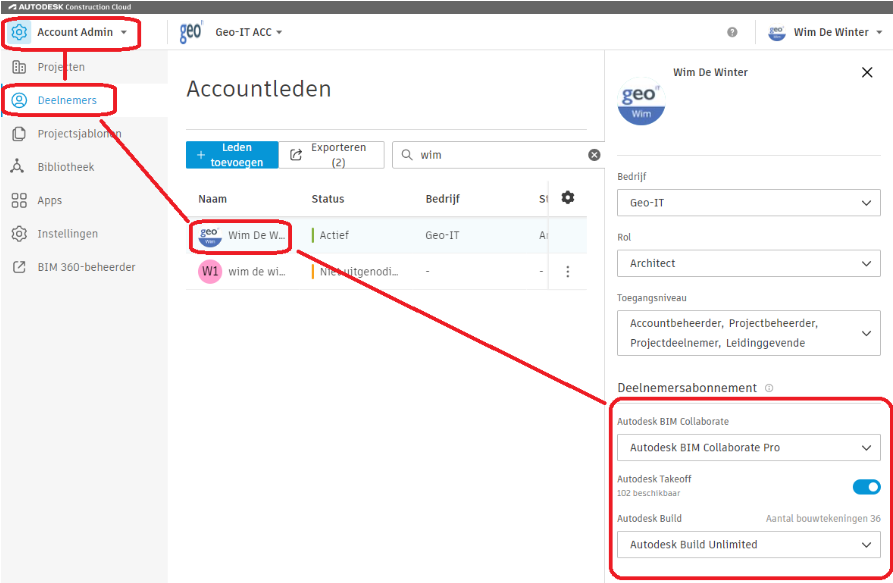
Task: Go to Bibliotheek in the sidebar
Action: pyautogui.click(x=84, y=167)
